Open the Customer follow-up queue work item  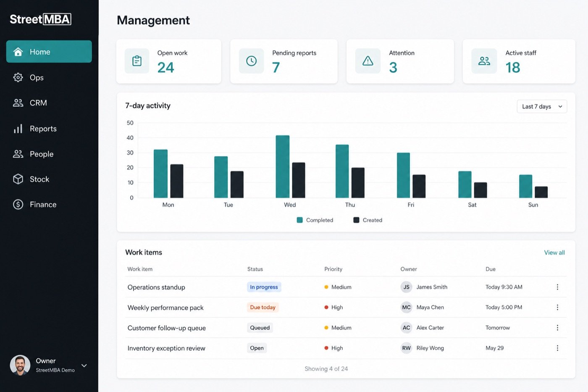(x=167, y=328)
